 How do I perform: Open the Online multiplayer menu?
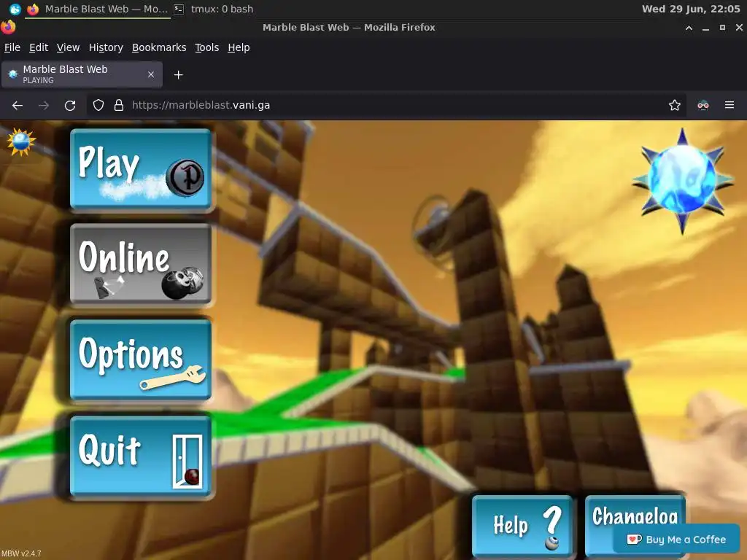click(141, 264)
